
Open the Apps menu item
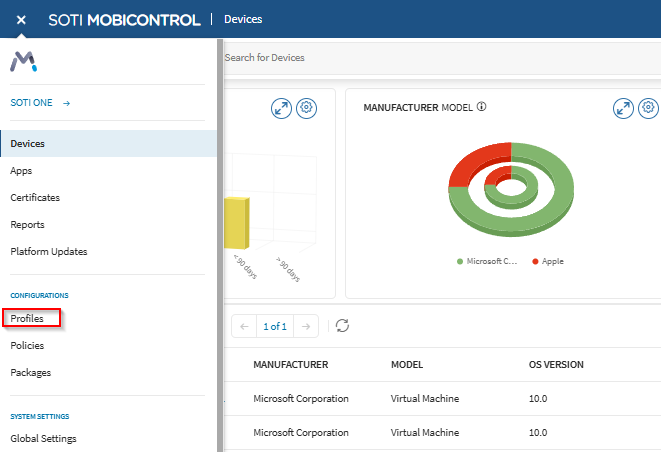coord(21,171)
